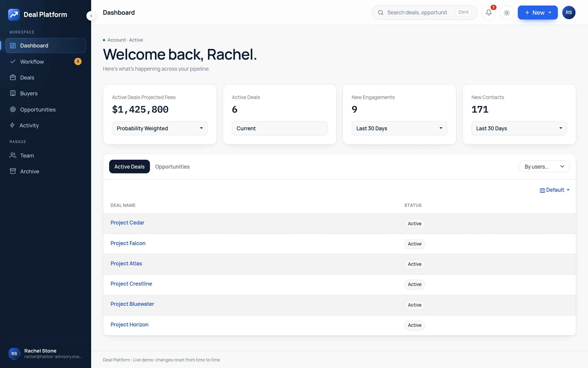Click the Active status pill for Project Falcon
This screenshot has height=368, width=588.
tap(415, 244)
